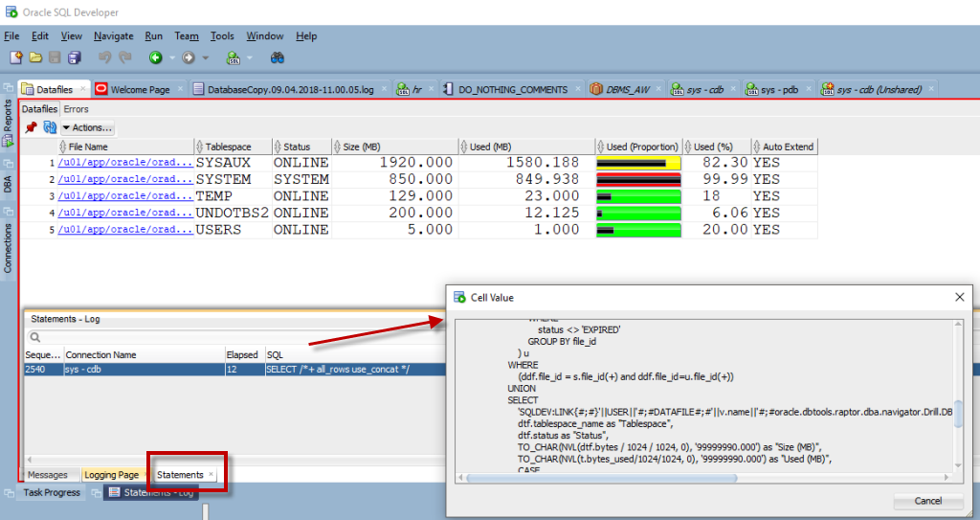Click the Save All toolbar icon

[x=75, y=57]
